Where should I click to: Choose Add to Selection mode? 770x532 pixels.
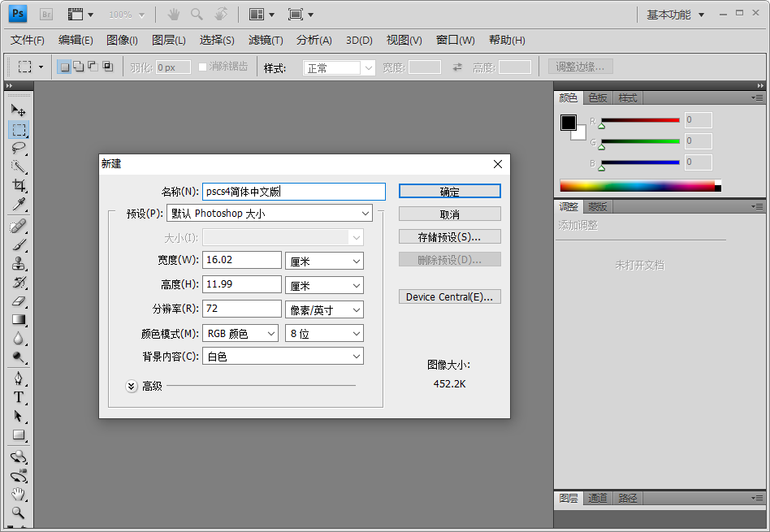[79, 67]
